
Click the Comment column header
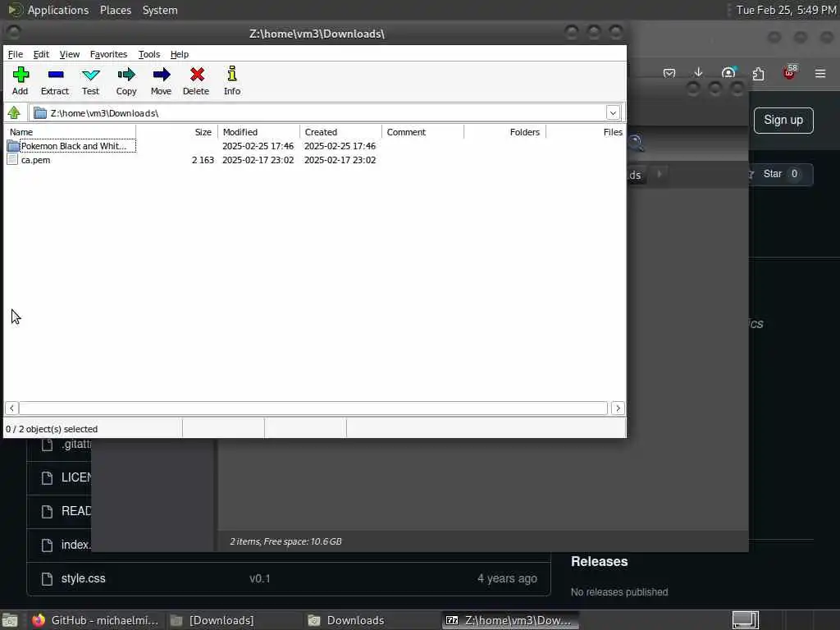point(422,132)
